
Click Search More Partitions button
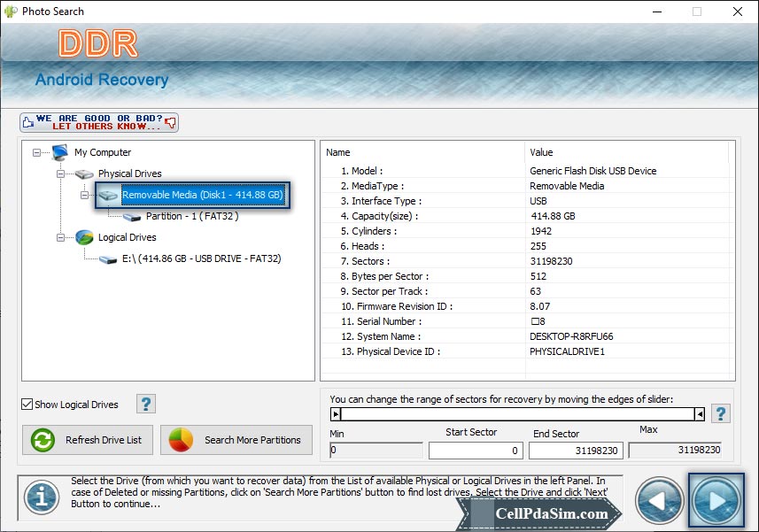point(236,440)
